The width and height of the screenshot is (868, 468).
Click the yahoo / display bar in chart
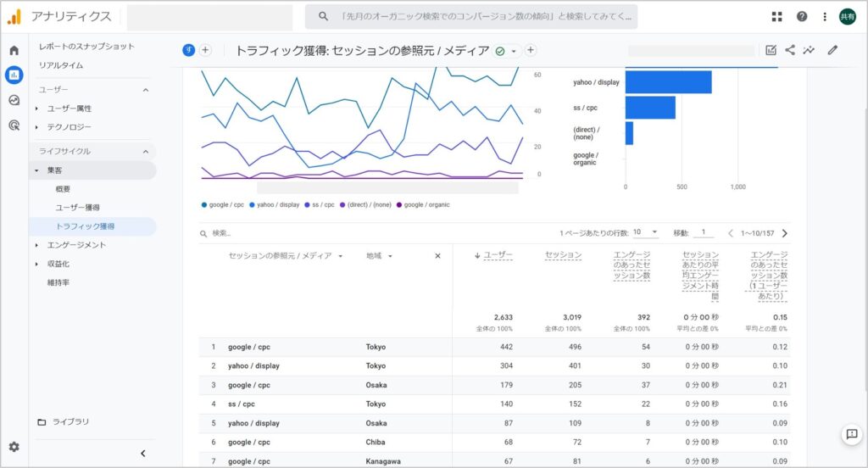tap(668, 82)
